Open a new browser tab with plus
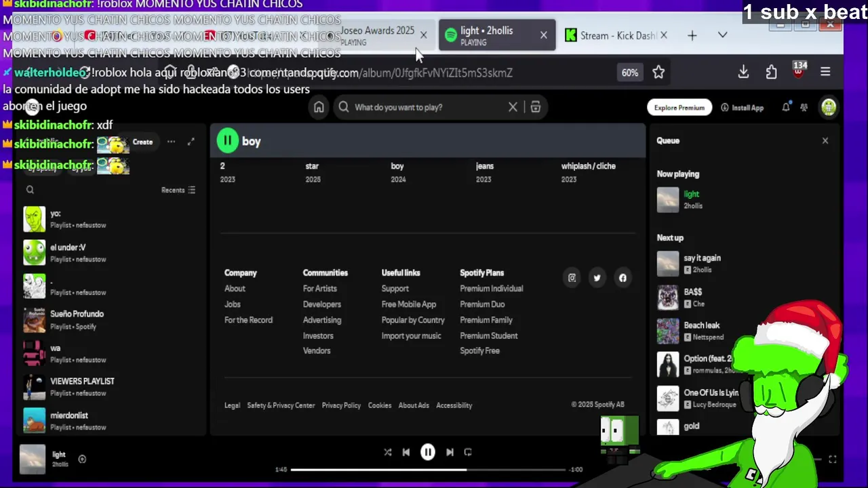The height and width of the screenshot is (488, 868). 692,35
